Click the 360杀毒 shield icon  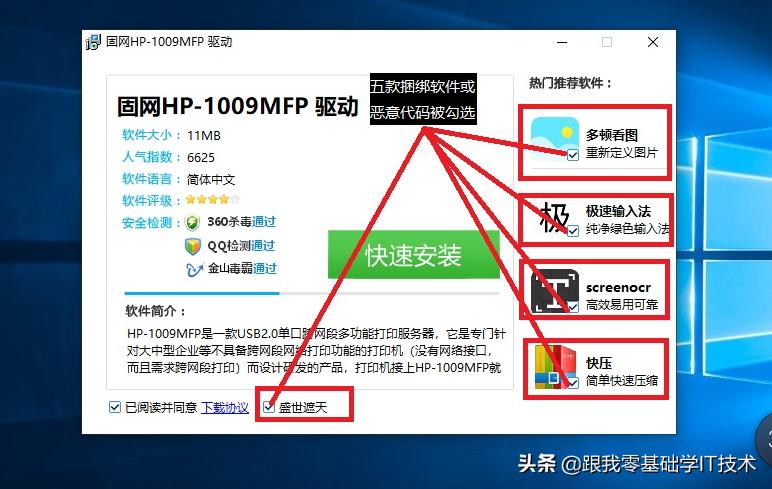pos(192,223)
